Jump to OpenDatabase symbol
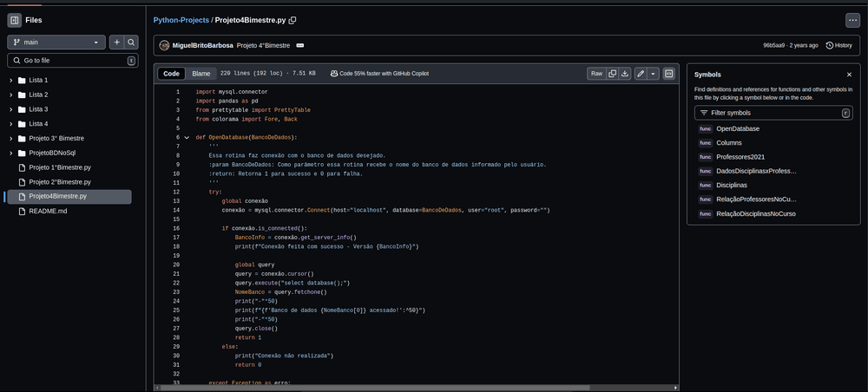This screenshot has width=868, height=392. coord(737,129)
